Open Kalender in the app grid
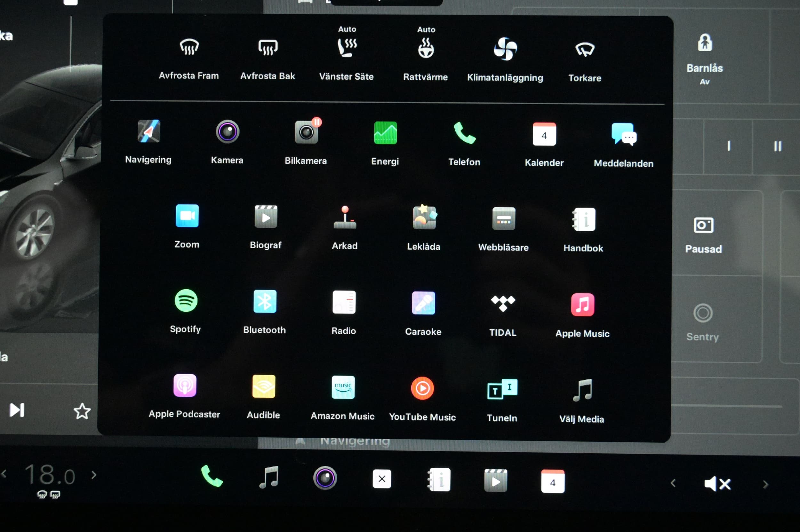800x532 pixels. (544, 145)
